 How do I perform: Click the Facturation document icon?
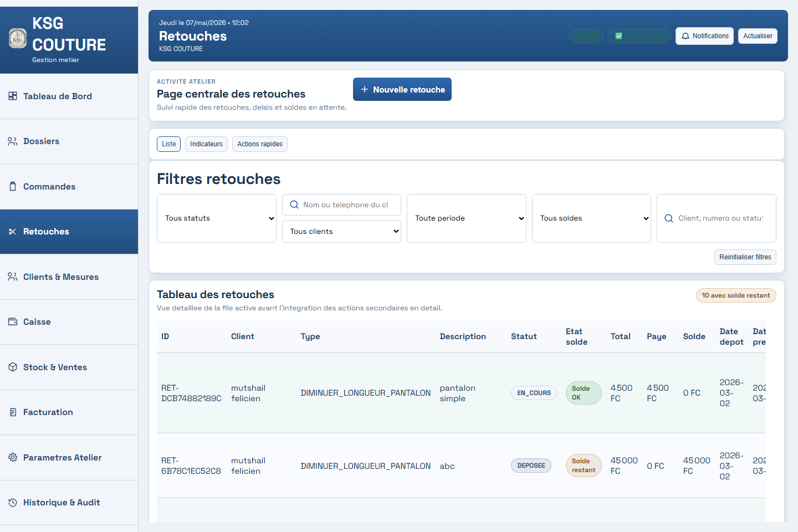point(13,412)
